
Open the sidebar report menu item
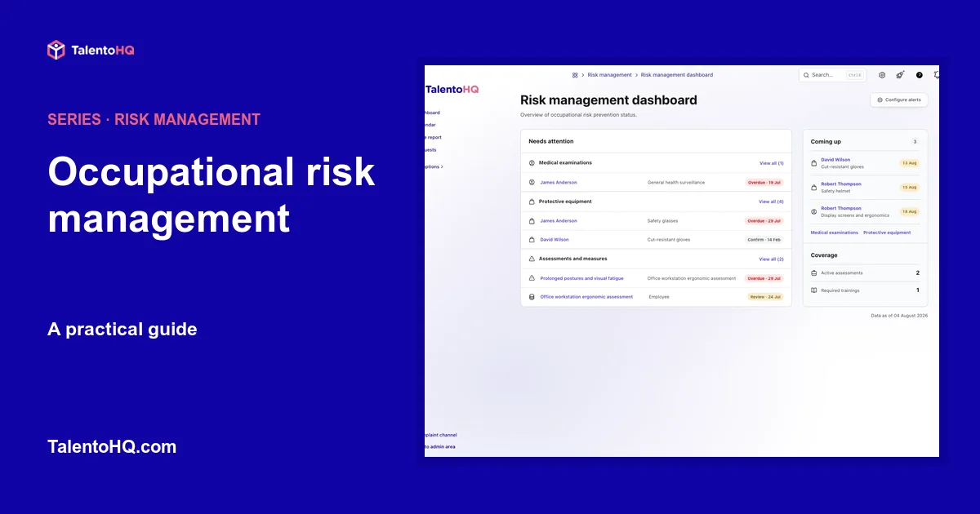(434, 137)
